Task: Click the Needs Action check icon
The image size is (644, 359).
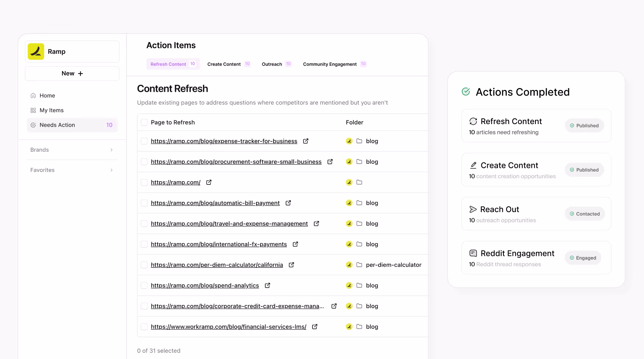Action: click(33, 125)
